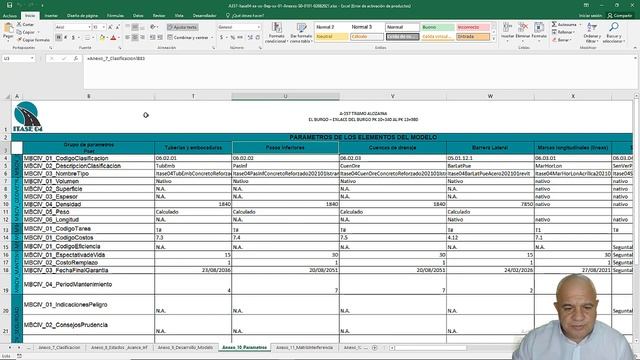The image size is (640, 360).
Task: Click the insert function fx icon
Action: (76, 58)
